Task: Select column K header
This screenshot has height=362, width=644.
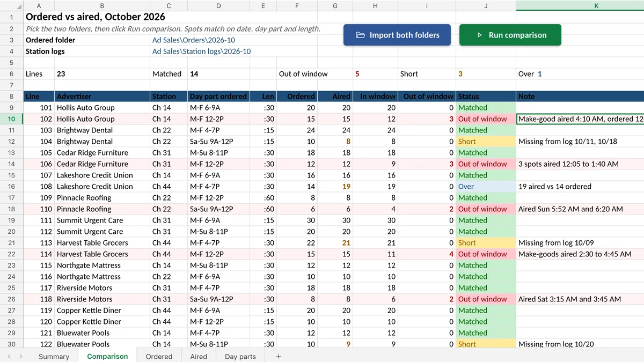Action: tap(580, 5)
